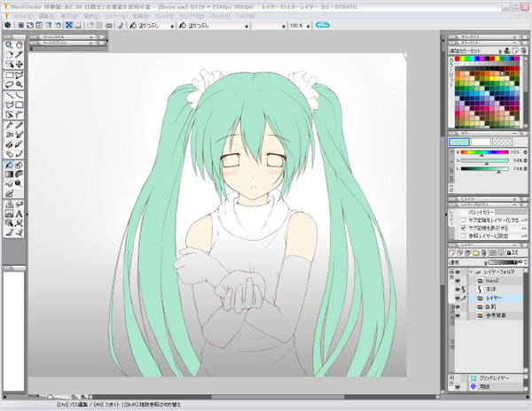Select the Curve line tool

click(19, 95)
